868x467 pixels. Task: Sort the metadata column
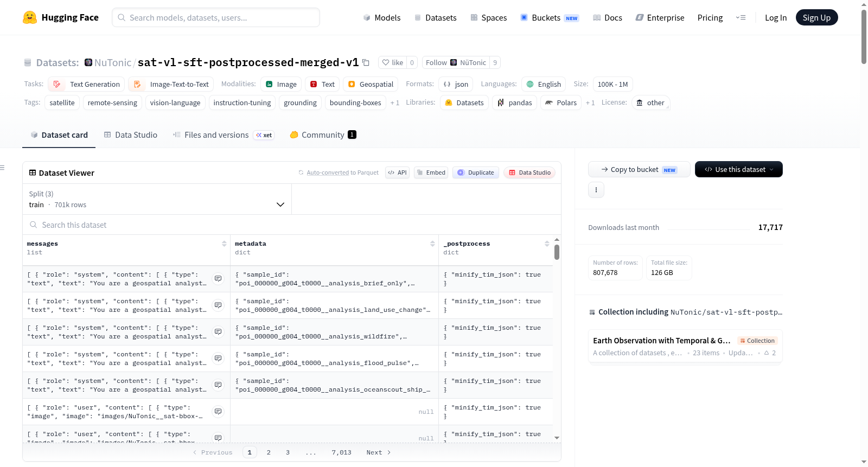coord(432,244)
